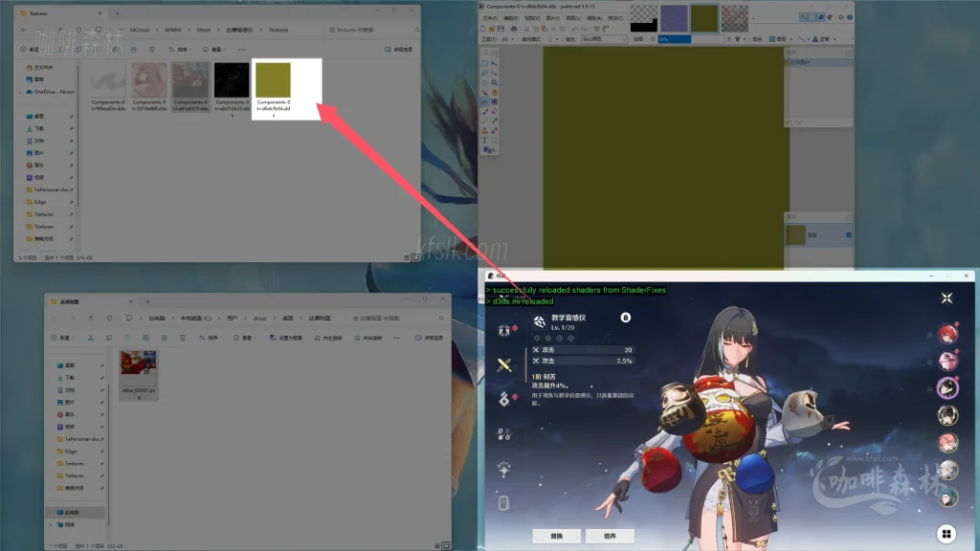Viewport: 980px width, 551px height.
Task: Click the left bottom button under weapon info
Action: pyautogui.click(x=556, y=536)
